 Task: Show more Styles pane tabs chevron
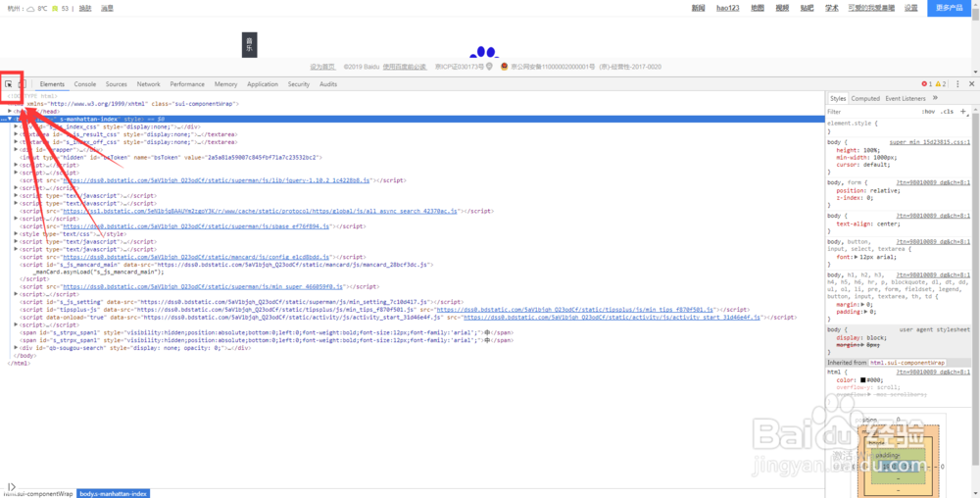coord(935,98)
